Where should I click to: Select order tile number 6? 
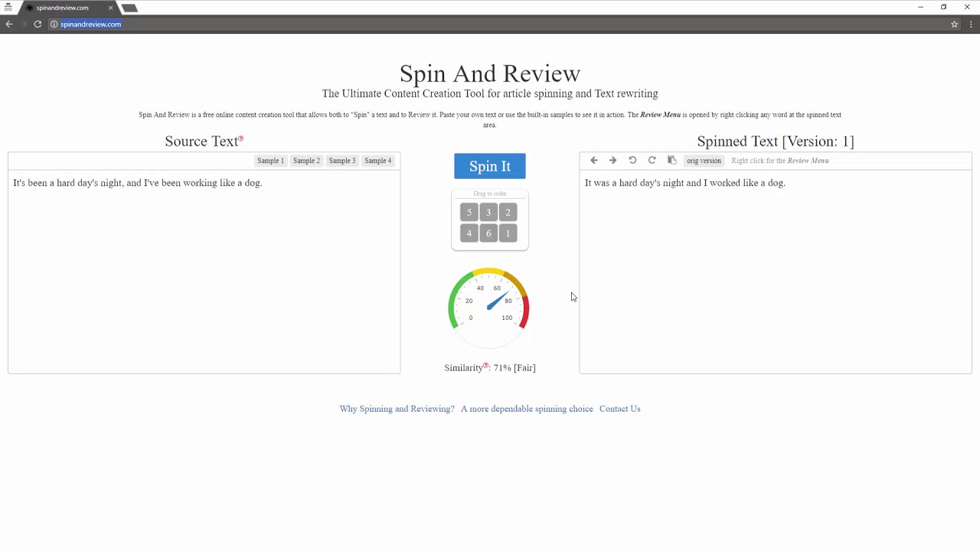pyautogui.click(x=488, y=233)
